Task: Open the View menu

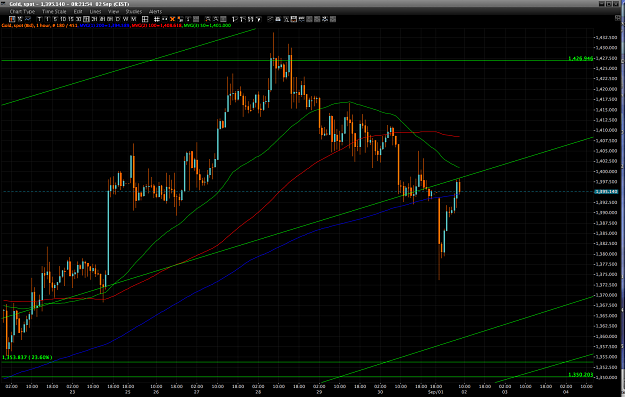Action: point(114,12)
